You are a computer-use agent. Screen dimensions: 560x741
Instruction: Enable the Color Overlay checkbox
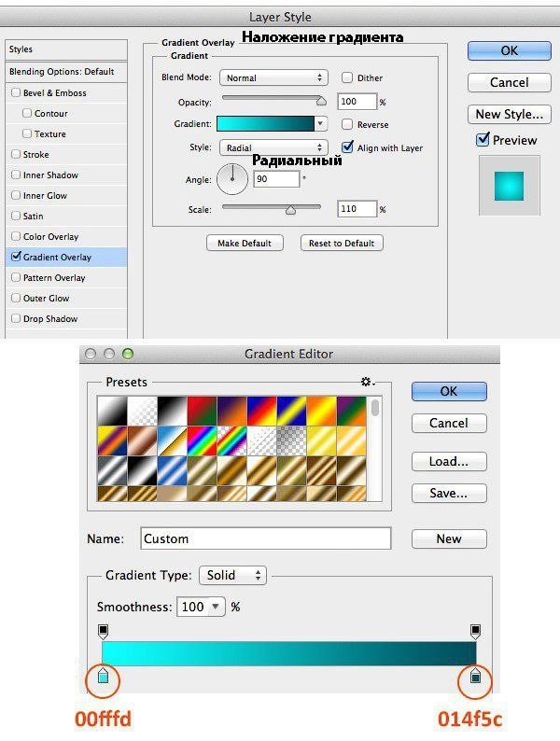(x=16, y=236)
